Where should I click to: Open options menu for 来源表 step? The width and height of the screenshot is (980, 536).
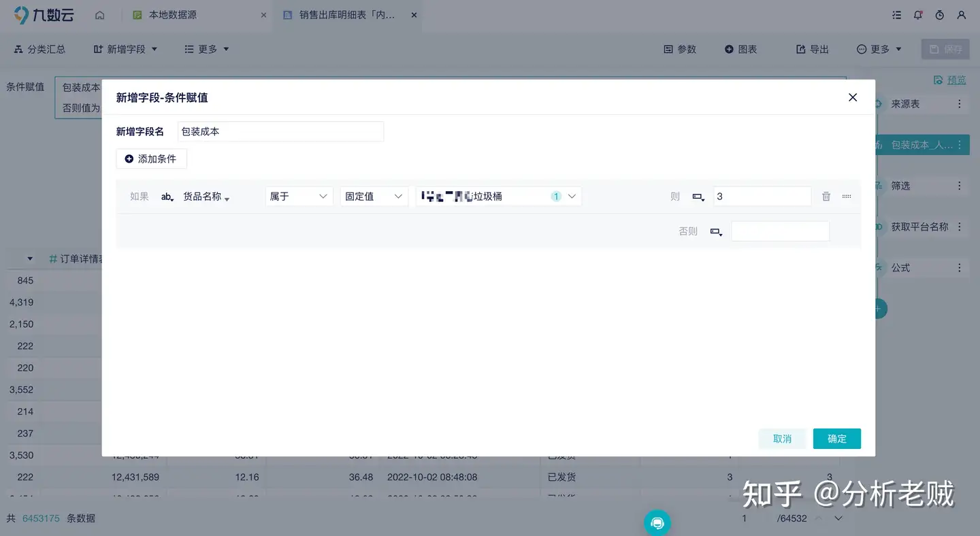[x=960, y=104]
